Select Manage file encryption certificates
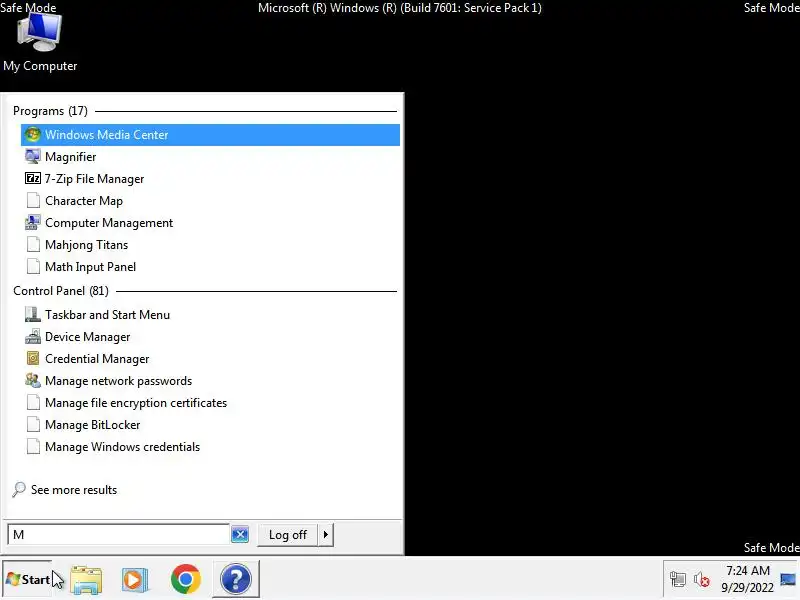This screenshot has height=600, width=800. pos(210,403)
